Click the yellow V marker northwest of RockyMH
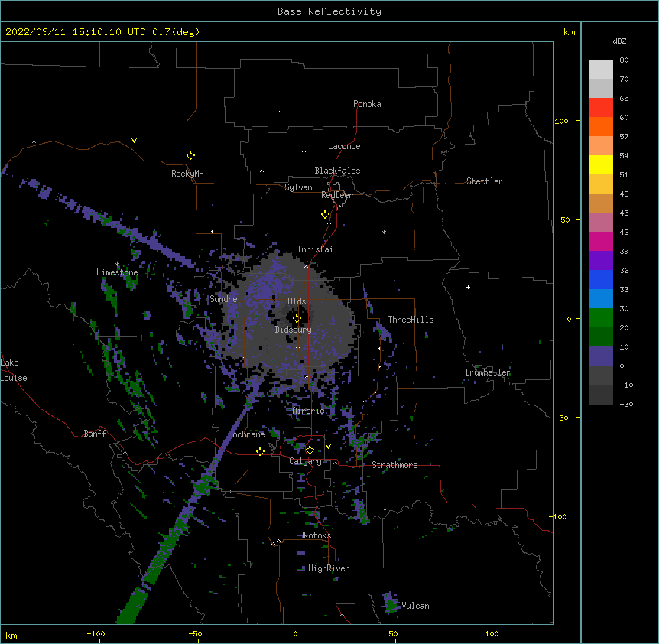The image size is (659, 644). [x=134, y=141]
